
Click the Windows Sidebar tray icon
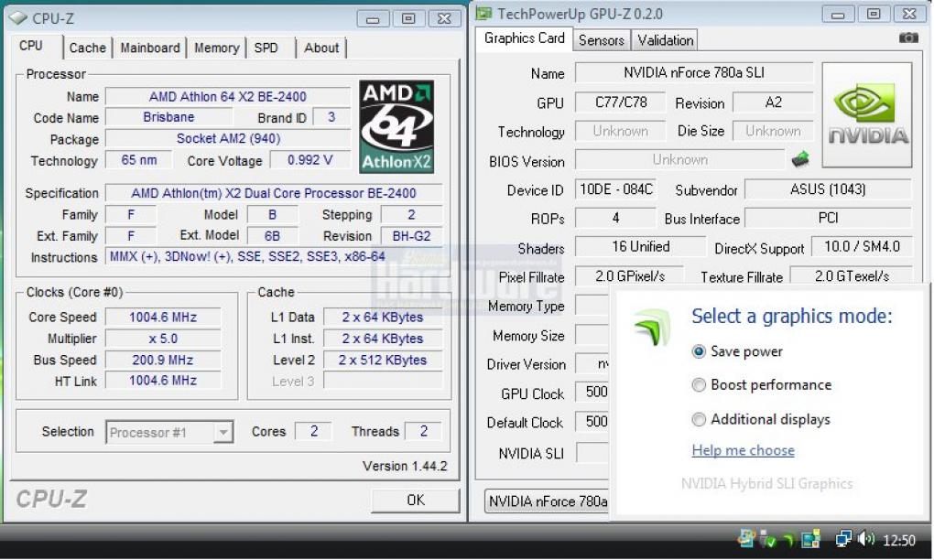(810, 539)
